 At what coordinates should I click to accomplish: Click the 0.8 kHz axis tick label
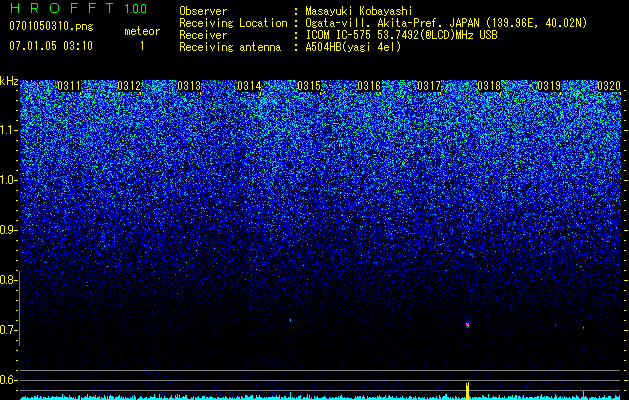click(7, 280)
